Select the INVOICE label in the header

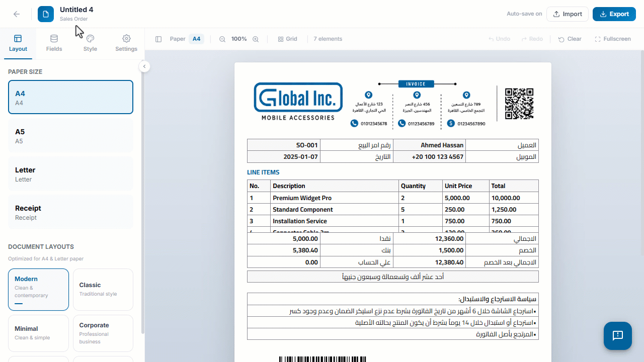416,84
